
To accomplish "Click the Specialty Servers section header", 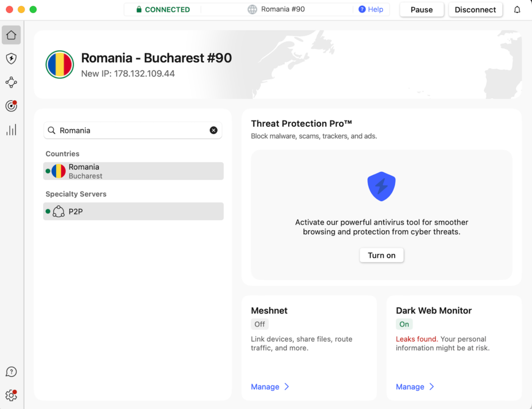I will [76, 194].
